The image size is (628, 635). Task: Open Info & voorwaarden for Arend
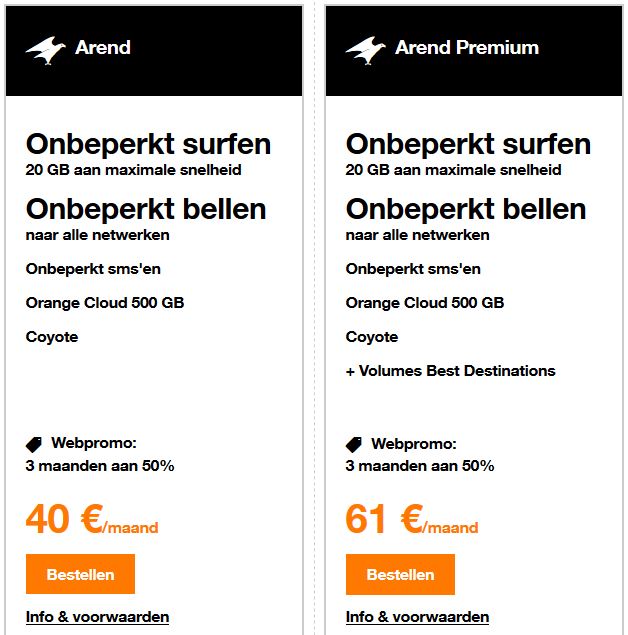point(97,617)
